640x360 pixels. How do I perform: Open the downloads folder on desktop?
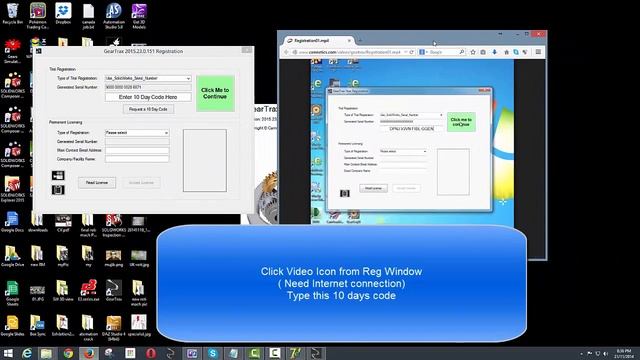point(38,222)
